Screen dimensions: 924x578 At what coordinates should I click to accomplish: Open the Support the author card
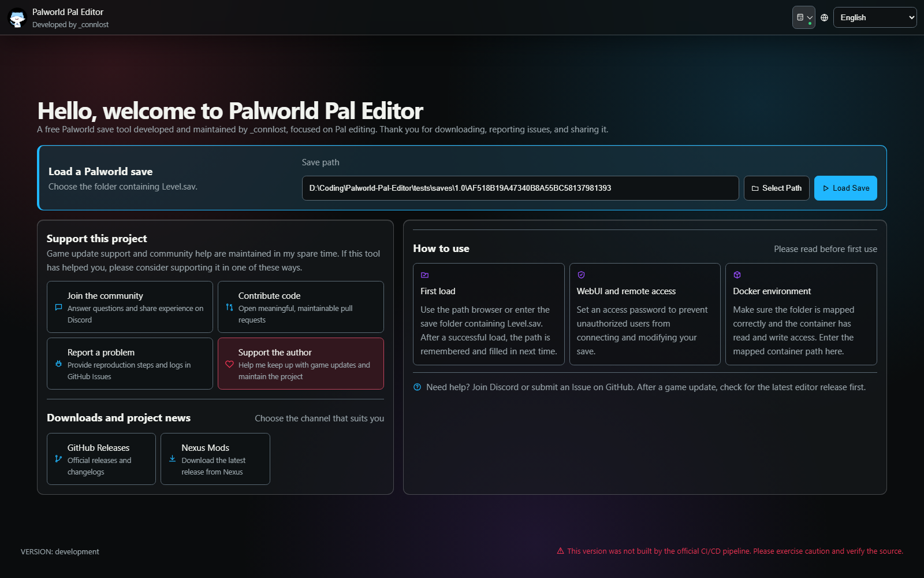[301, 364]
